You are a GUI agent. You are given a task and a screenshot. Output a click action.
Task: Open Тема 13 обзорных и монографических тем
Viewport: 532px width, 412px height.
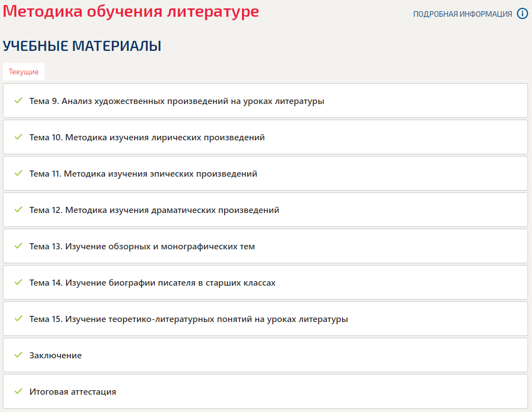[x=265, y=246]
